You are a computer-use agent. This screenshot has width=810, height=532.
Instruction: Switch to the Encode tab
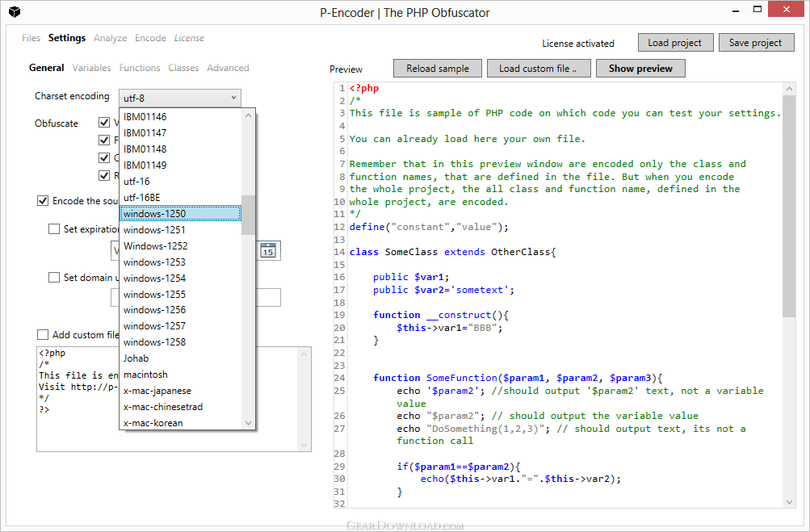[150, 38]
